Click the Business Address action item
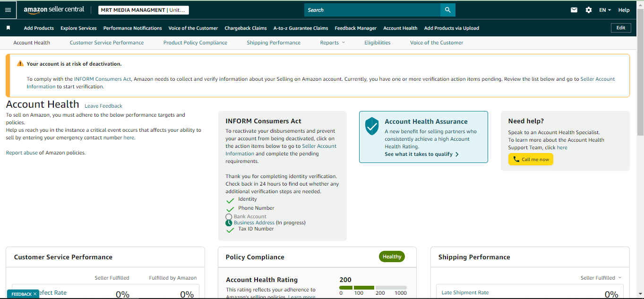 [254, 222]
